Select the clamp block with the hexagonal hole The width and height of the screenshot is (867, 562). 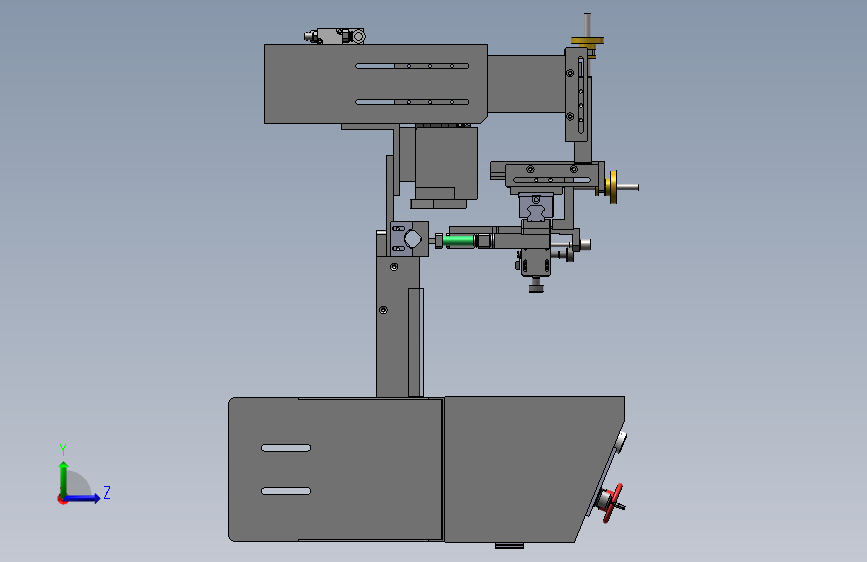click(x=409, y=239)
